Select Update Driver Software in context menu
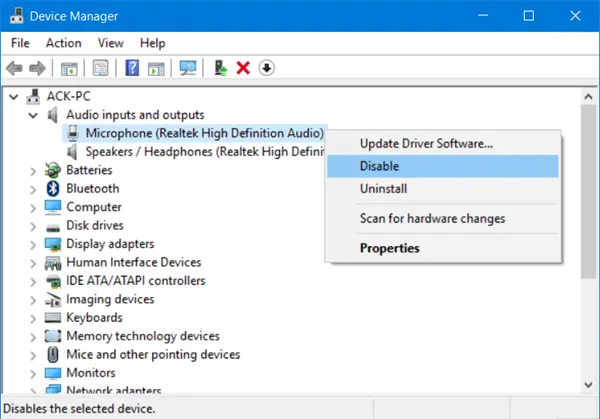The width and height of the screenshot is (600, 419). pyautogui.click(x=426, y=143)
